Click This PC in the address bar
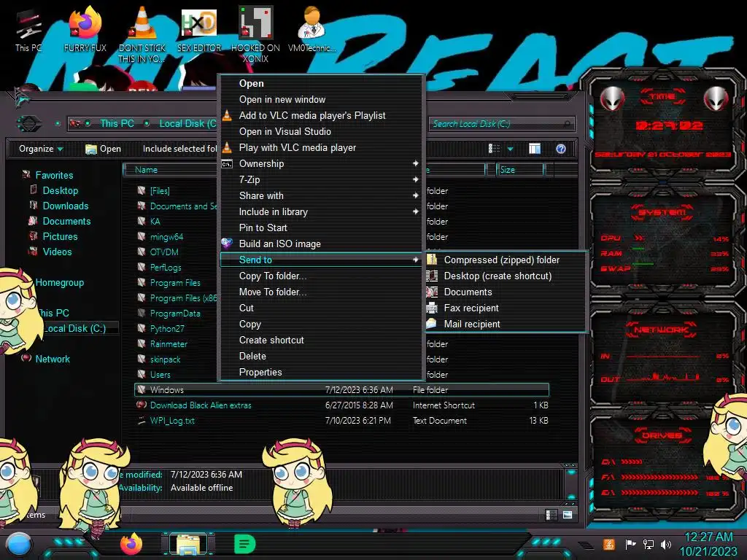The width and height of the screenshot is (747, 560). pos(117,123)
